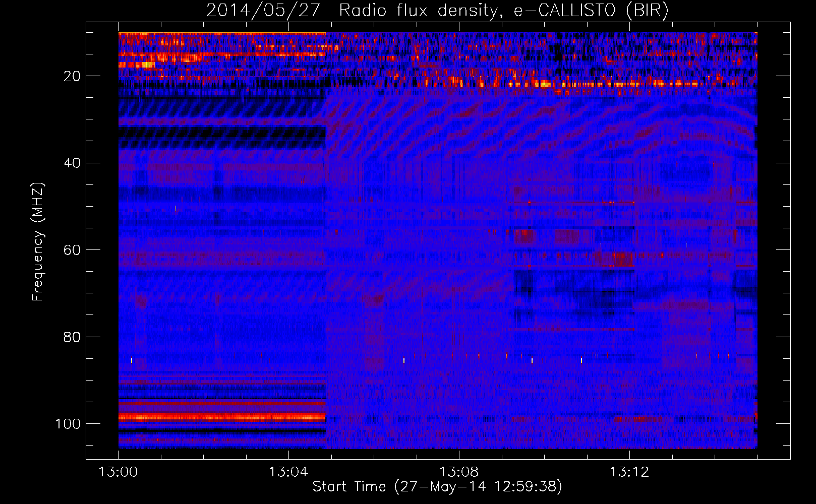The width and height of the screenshot is (816, 504).
Task: Click the '40' frequency tick label
Action: pos(72,163)
